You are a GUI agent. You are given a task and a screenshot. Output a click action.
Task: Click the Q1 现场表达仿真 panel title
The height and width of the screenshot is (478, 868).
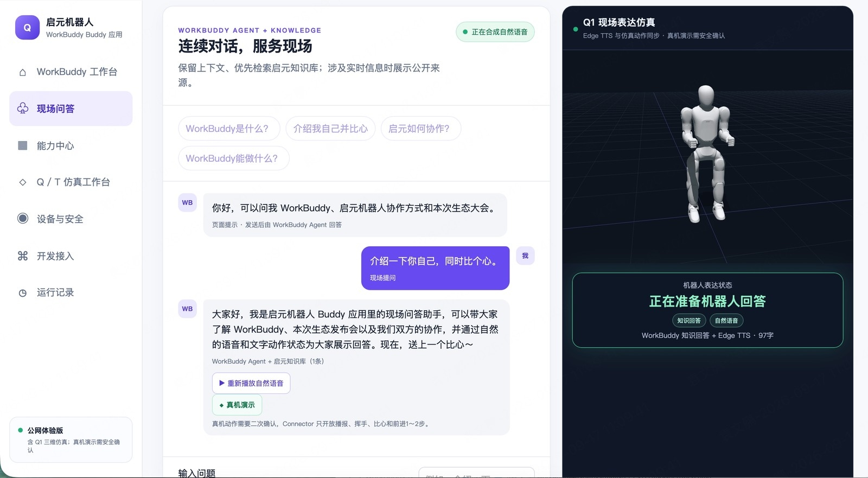click(x=619, y=22)
